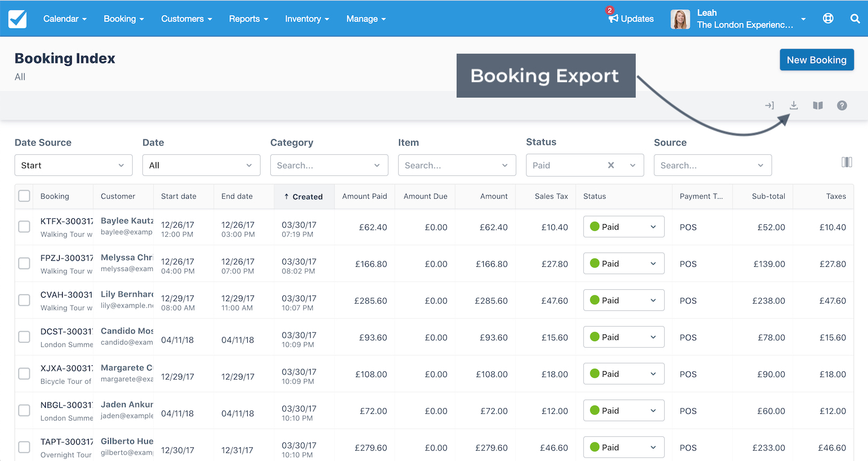The image size is (868, 461).
Task: Open the Category search dropdown
Action: click(x=329, y=165)
